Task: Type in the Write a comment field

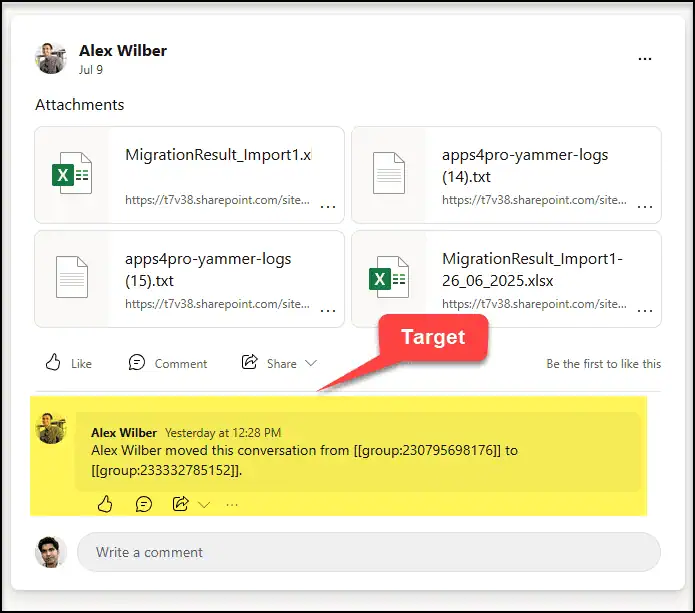Action: (x=368, y=552)
